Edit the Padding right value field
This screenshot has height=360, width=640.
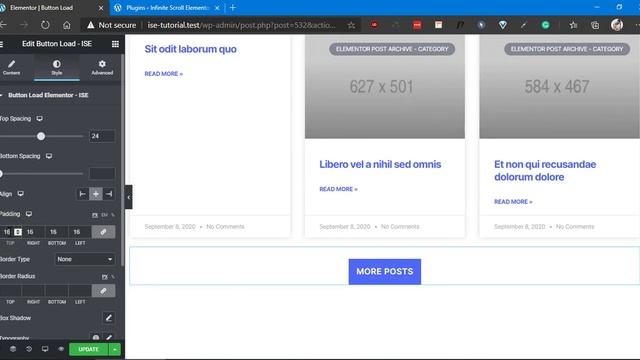33,232
